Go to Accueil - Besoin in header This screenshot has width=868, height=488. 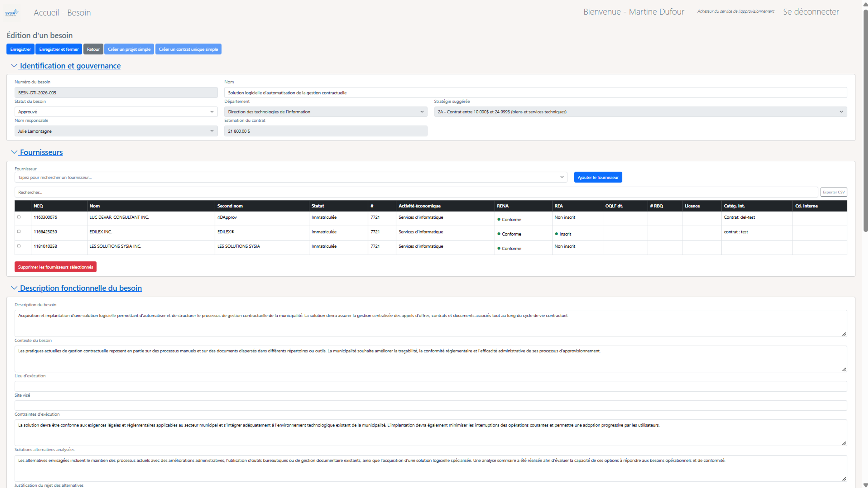pos(62,12)
